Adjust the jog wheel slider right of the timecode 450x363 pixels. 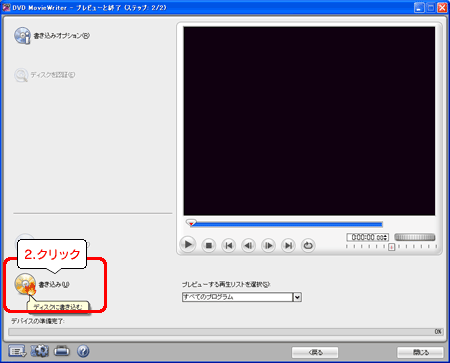(415, 237)
